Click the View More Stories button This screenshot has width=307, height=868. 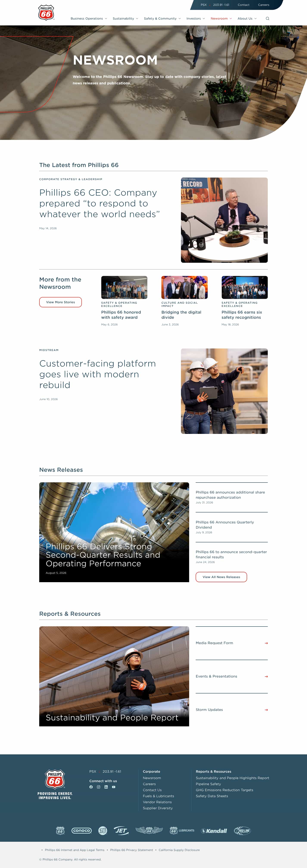tap(60, 302)
